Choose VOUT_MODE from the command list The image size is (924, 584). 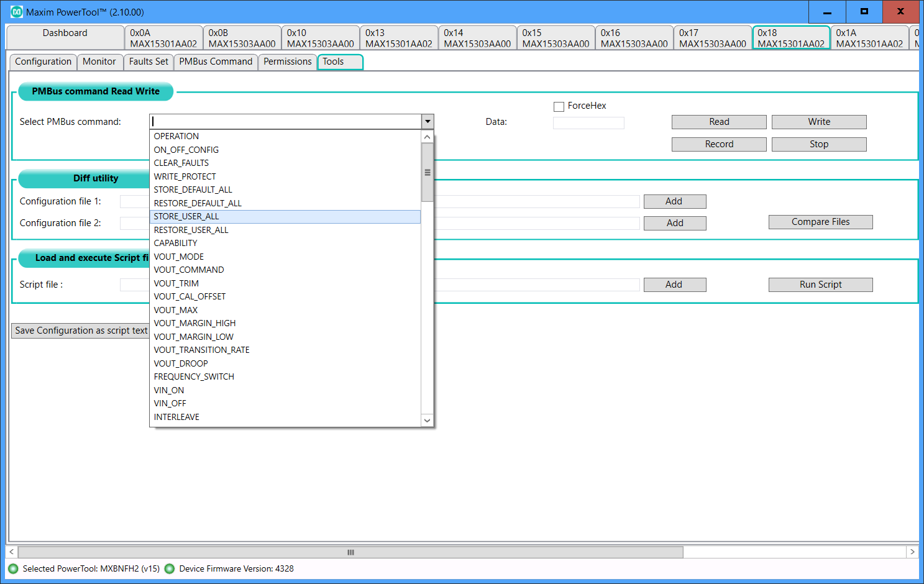[x=285, y=257]
